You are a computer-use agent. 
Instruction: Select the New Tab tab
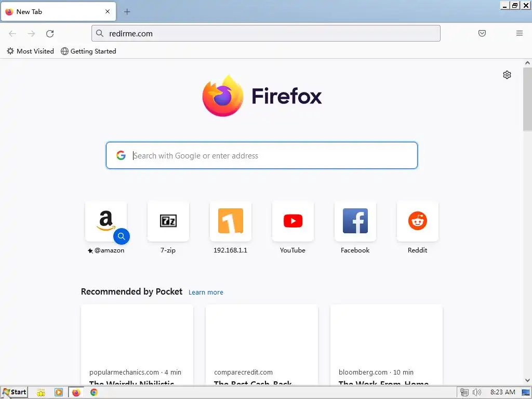[x=58, y=11]
